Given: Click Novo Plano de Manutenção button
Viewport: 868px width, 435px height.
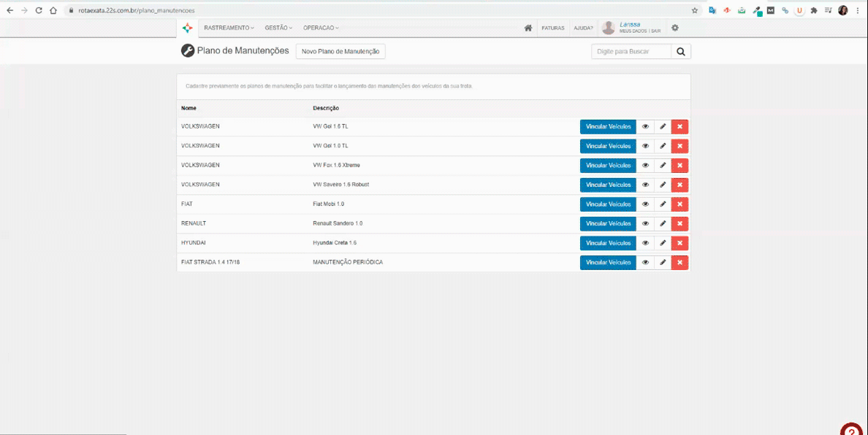Looking at the screenshot, I should (340, 51).
